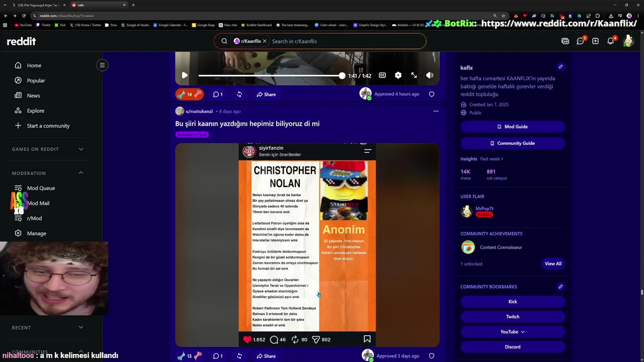644x362 pixels.
Task: Downvote the post with 14 votes
Action: (198, 94)
